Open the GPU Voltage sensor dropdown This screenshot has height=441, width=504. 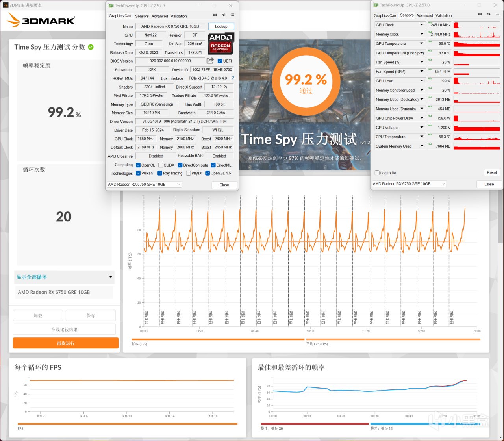[422, 128]
